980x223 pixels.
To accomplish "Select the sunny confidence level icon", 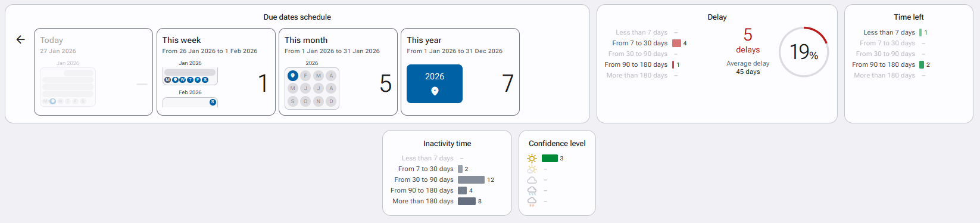I will (x=532, y=159).
